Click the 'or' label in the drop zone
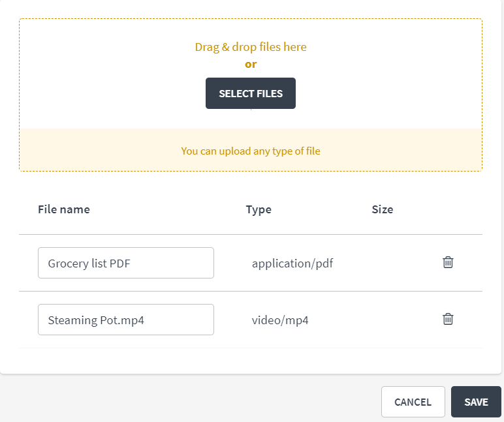The width and height of the screenshot is (504, 422). (251, 64)
